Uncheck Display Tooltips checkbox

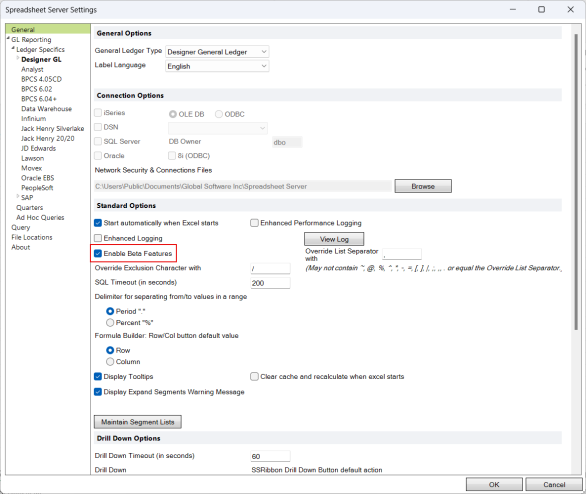point(98,376)
